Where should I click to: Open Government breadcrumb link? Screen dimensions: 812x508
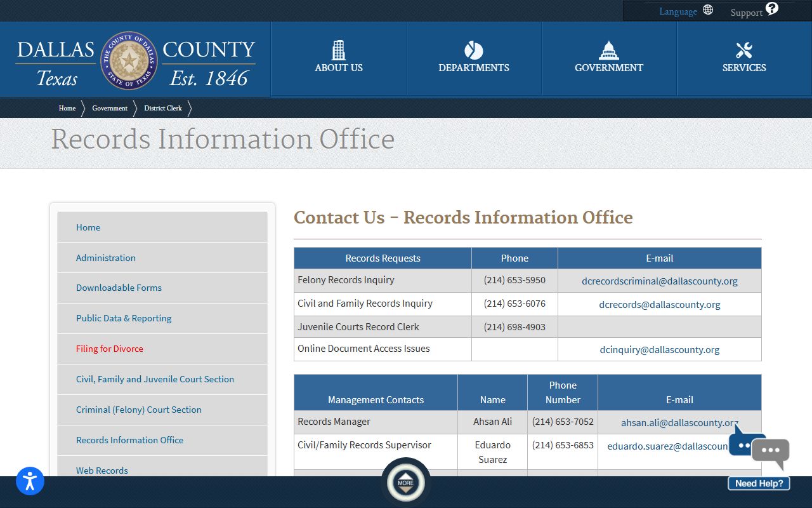[x=110, y=108]
